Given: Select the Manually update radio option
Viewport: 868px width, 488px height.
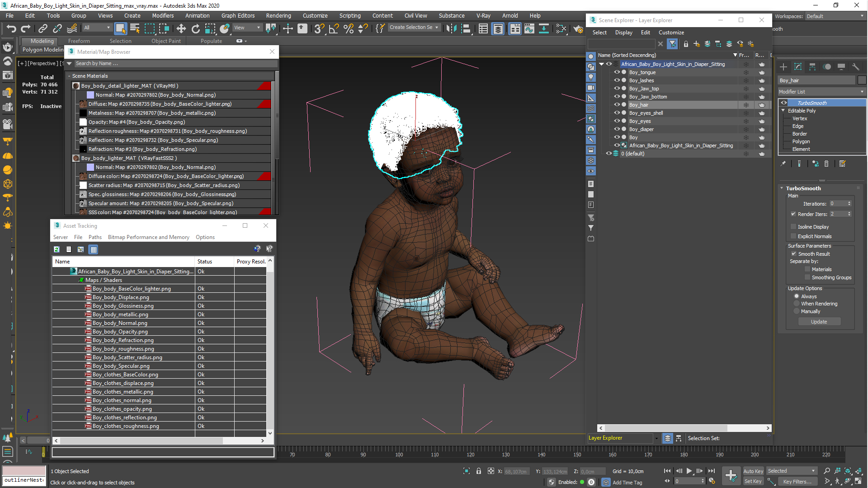Looking at the screenshot, I should tap(797, 311).
